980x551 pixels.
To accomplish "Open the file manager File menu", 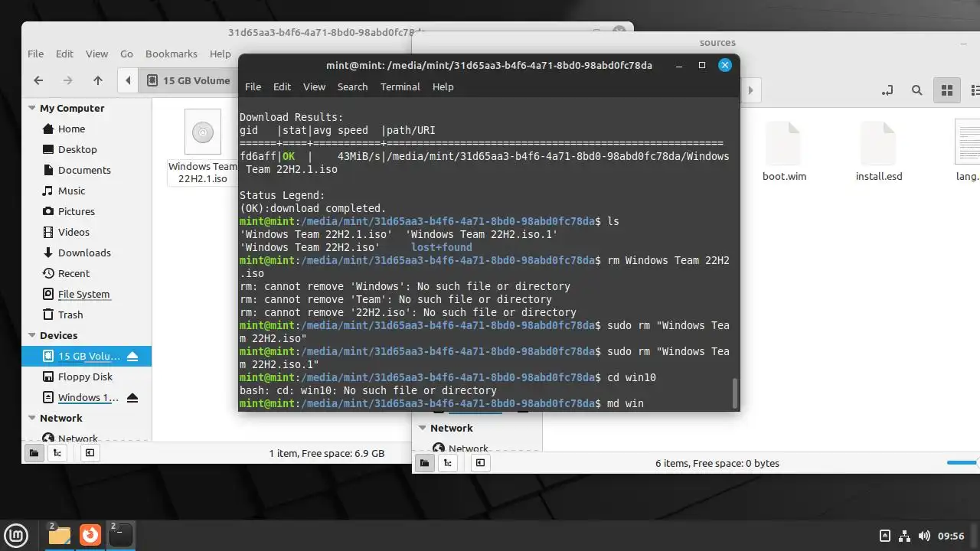I will click(x=35, y=54).
